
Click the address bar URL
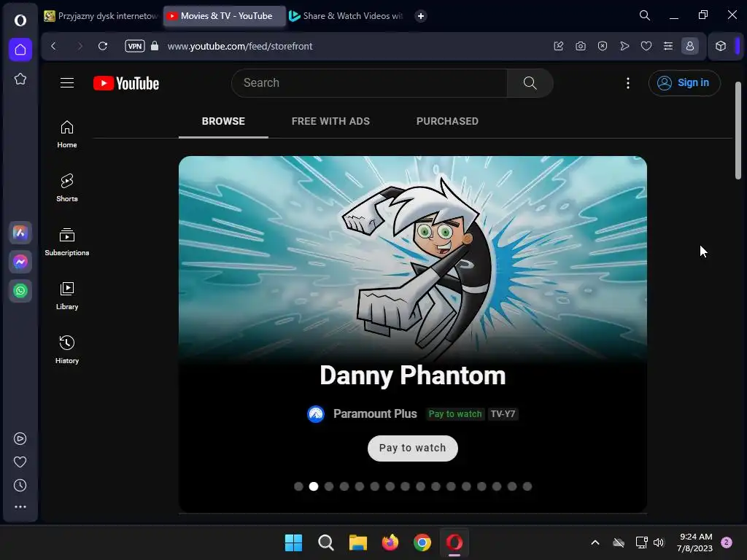click(239, 46)
